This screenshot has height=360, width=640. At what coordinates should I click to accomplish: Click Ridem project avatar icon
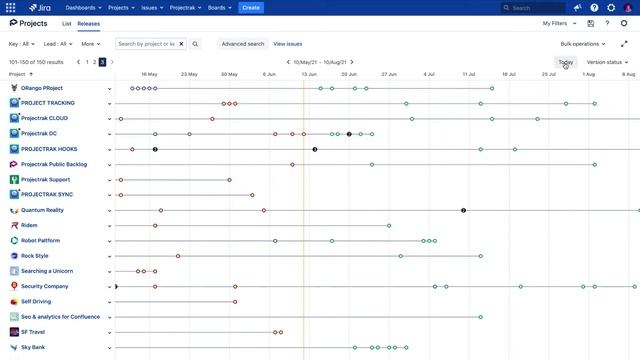pyautogui.click(x=14, y=225)
